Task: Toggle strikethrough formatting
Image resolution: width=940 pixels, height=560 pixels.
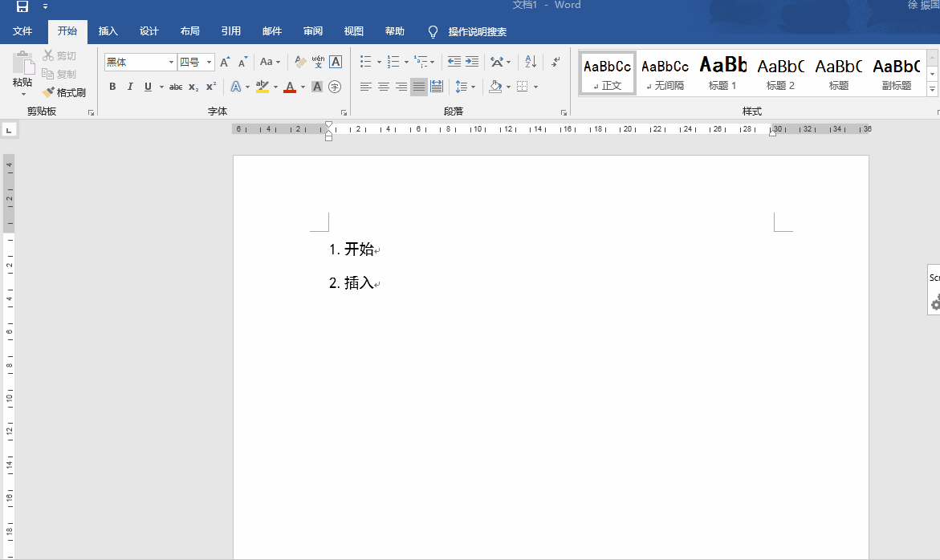Action: pos(176,87)
